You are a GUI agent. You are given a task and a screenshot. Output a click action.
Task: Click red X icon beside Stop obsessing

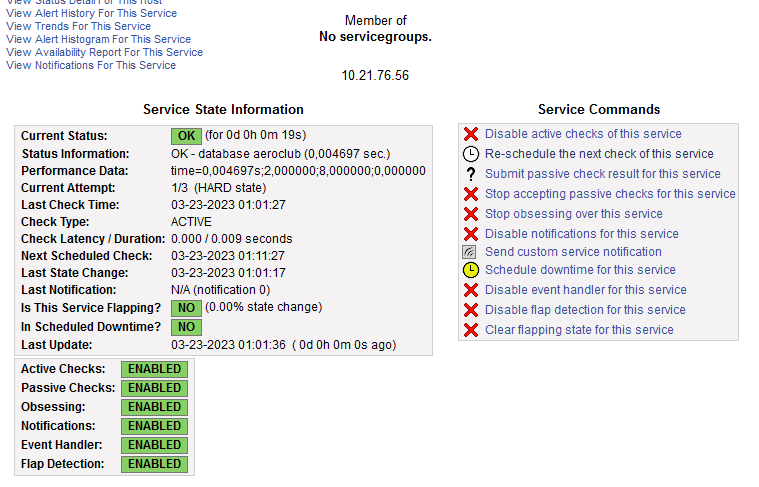pos(470,214)
